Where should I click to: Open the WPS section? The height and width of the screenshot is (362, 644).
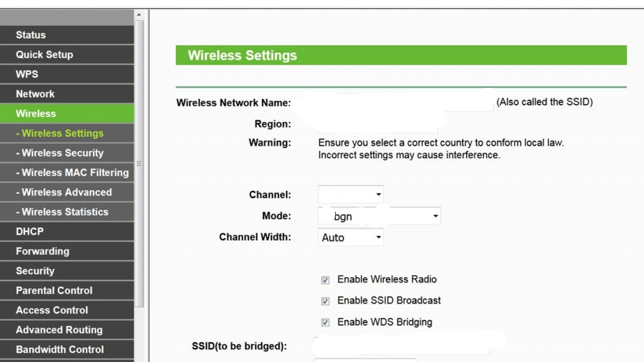tap(67, 74)
